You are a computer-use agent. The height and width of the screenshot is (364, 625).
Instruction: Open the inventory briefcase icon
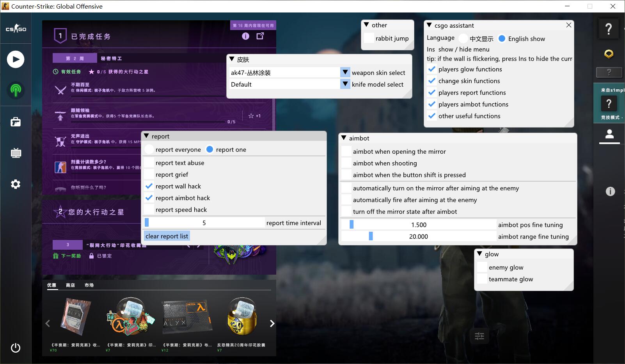point(16,122)
